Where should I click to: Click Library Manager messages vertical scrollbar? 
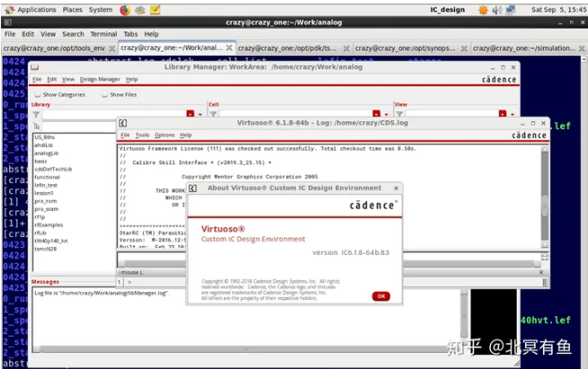click(464, 315)
